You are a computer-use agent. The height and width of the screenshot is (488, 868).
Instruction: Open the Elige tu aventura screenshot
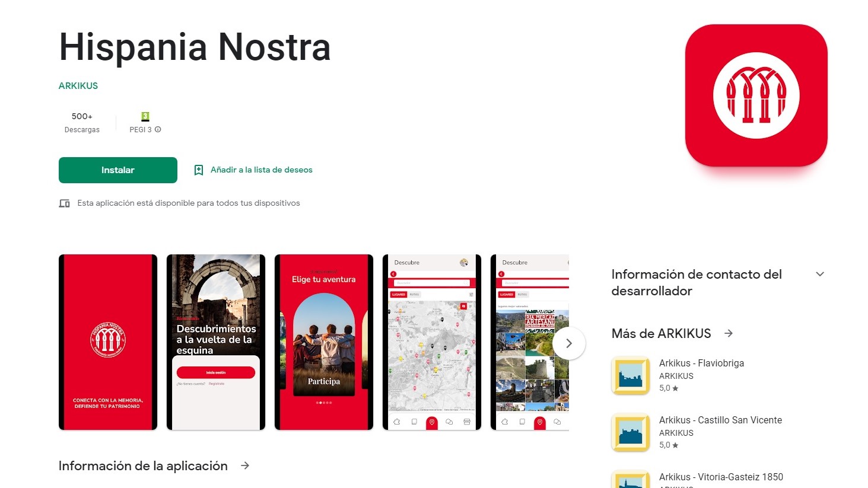click(x=324, y=342)
